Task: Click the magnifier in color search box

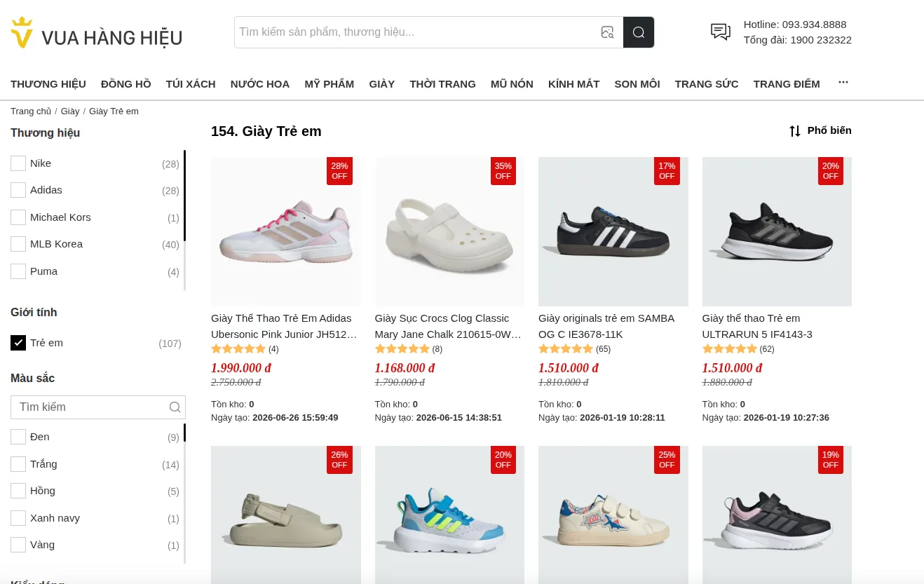Action: point(175,407)
